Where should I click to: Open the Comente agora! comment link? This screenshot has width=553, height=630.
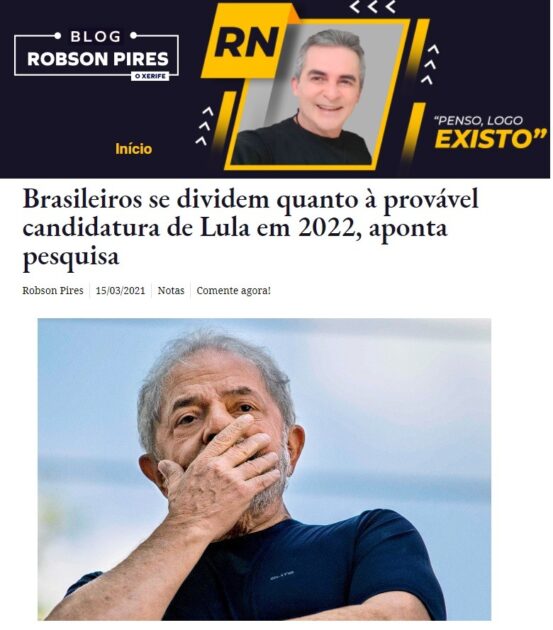[x=233, y=290]
